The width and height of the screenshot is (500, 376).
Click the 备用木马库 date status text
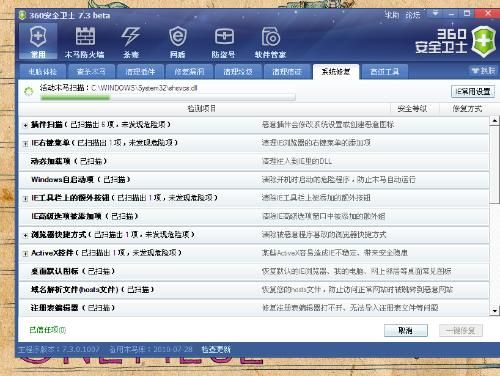[151, 349]
